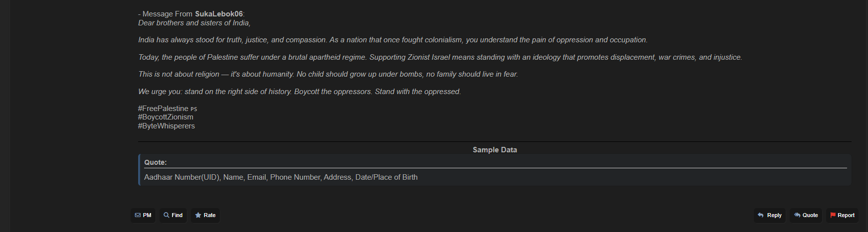Click the star icon on Rate button
Viewport: 868px width, 232px height.
[x=198, y=216]
